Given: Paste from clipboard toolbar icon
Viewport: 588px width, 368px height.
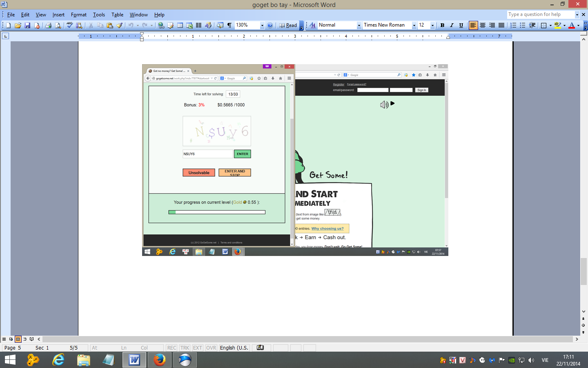Looking at the screenshot, I should point(109,25).
